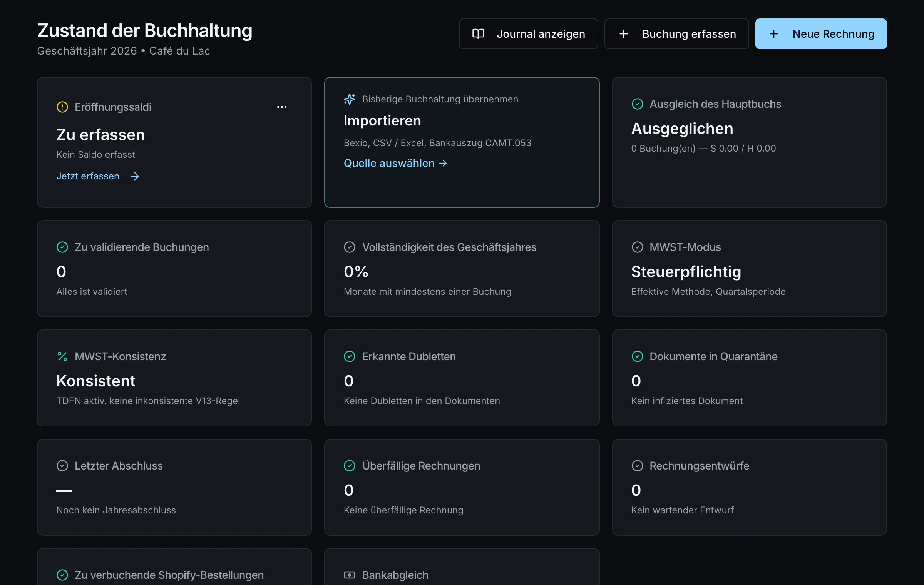Click the Eröffnungssaldi title
The height and width of the screenshot is (585, 924).
click(113, 107)
